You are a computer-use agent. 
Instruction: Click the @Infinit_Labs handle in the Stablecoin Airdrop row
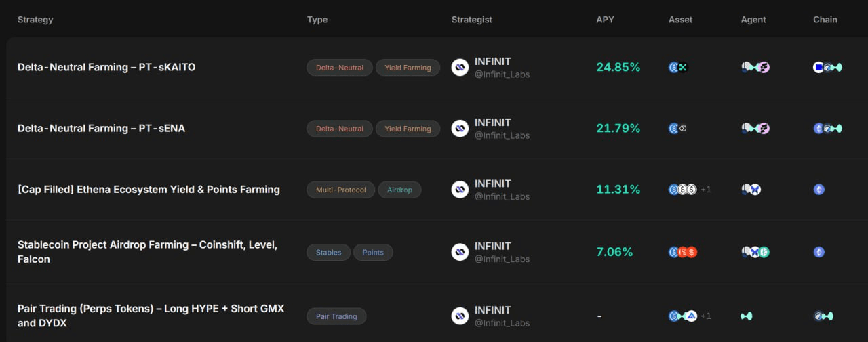[502, 259]
